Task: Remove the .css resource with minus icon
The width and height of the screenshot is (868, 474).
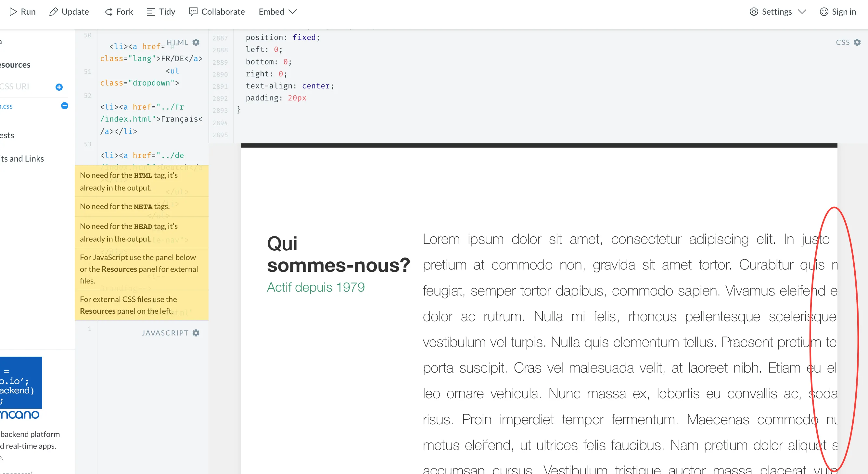Action: click(64, 106)
